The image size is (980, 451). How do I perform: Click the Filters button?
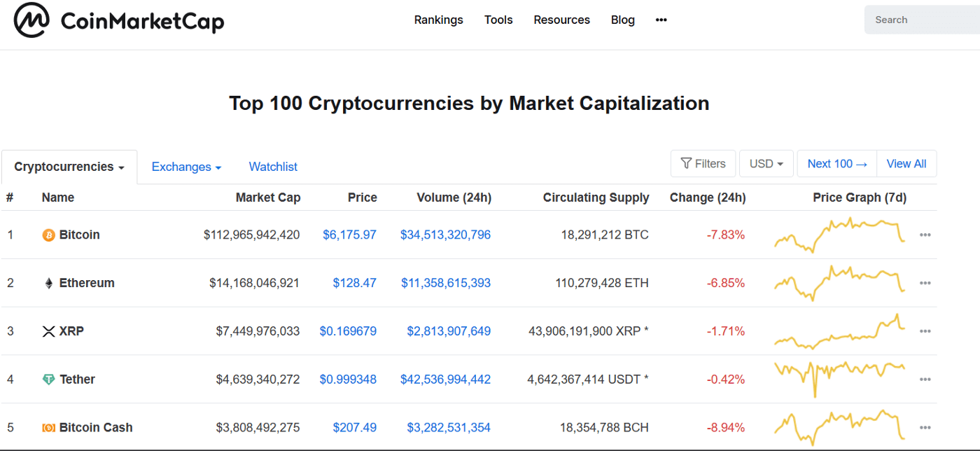click(x=703, y=164)
